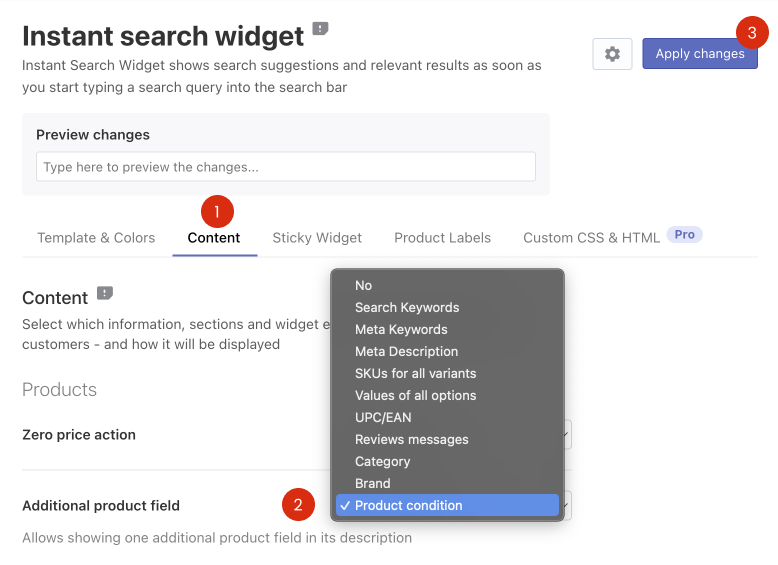Open the Sticky Widget tab
This screenshot has width=778, height=565.
pos(317,238)
